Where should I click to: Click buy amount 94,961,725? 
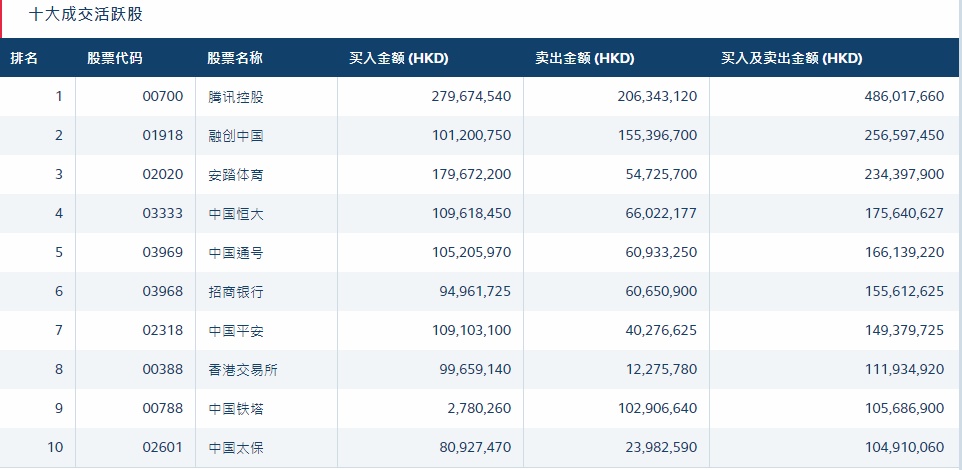(475, 291)
